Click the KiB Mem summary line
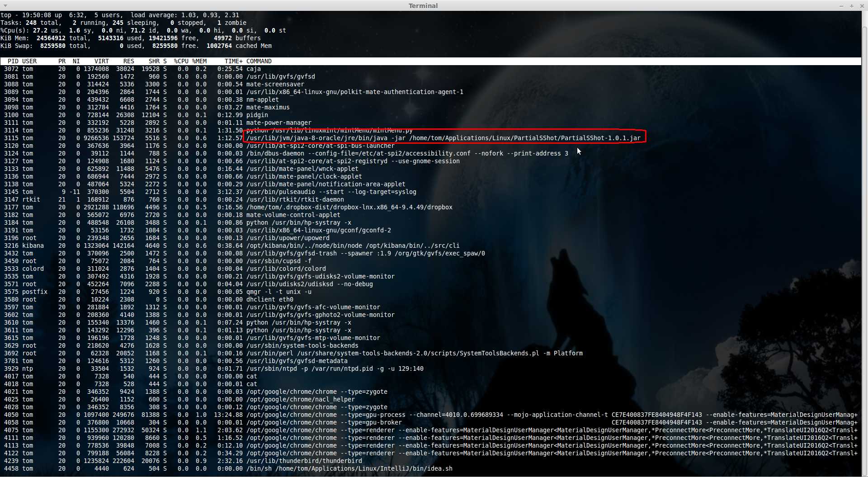Viewport: 868px width, 477px height. coord(130,38)
